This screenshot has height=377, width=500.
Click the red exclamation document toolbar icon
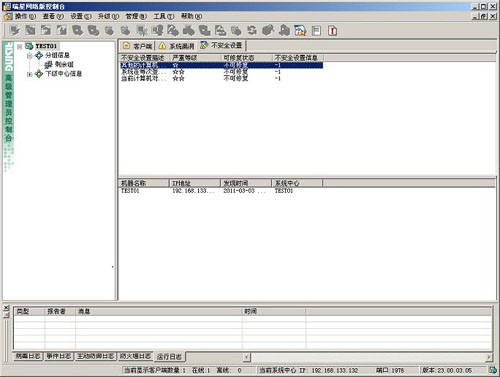coord(332,31)
